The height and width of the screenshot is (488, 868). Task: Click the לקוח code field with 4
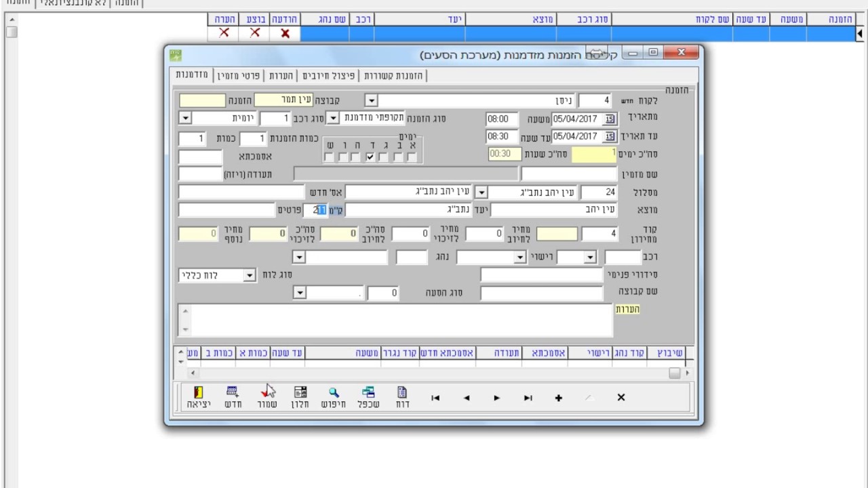595,101
